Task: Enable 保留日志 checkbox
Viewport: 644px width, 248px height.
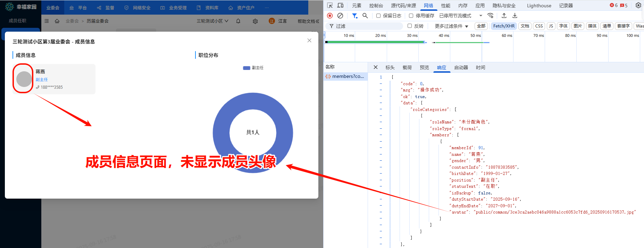Action: pyautogui.click(x=378, y=16)
